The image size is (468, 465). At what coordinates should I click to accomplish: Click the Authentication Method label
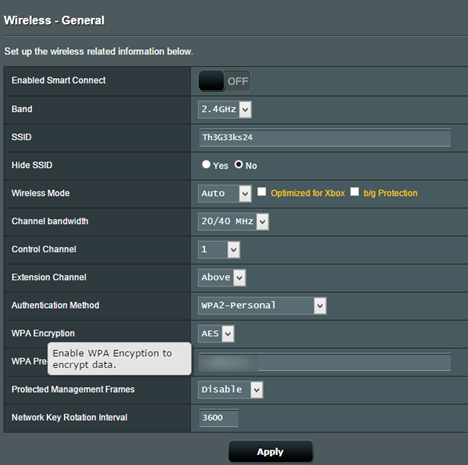tap(55, 305)
